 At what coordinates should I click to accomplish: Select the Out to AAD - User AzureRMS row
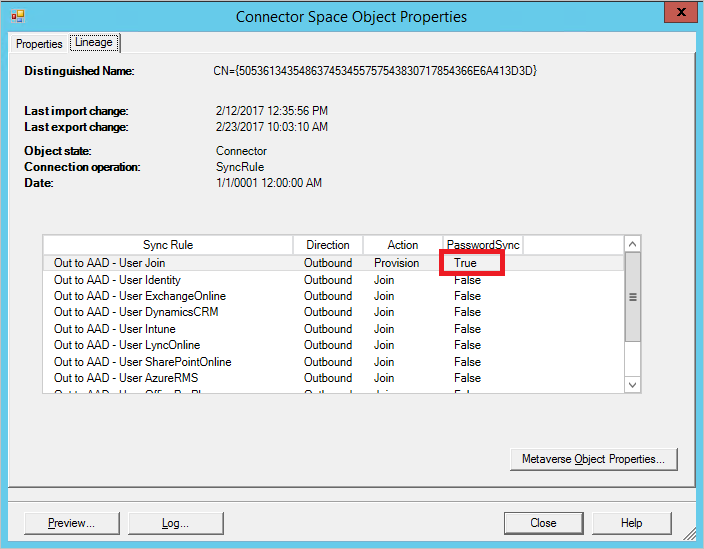pyautogui.click(x=333, y=378)
